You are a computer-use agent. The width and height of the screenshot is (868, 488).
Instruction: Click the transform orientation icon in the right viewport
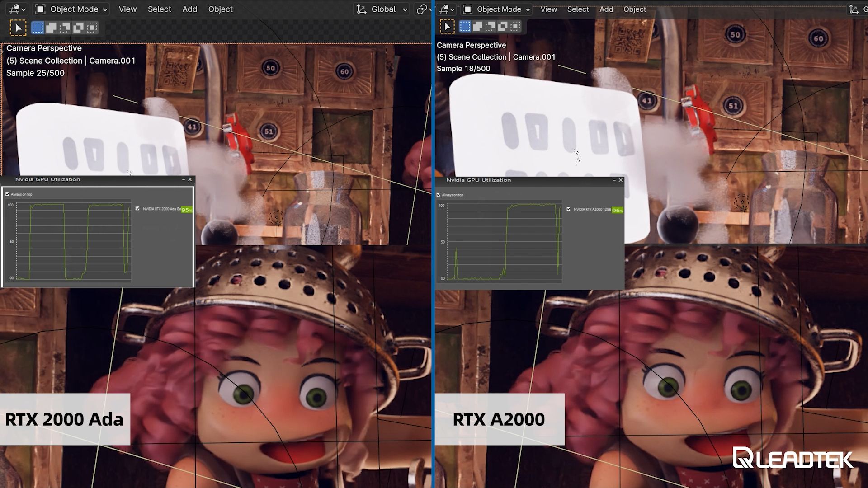(854, 9)
